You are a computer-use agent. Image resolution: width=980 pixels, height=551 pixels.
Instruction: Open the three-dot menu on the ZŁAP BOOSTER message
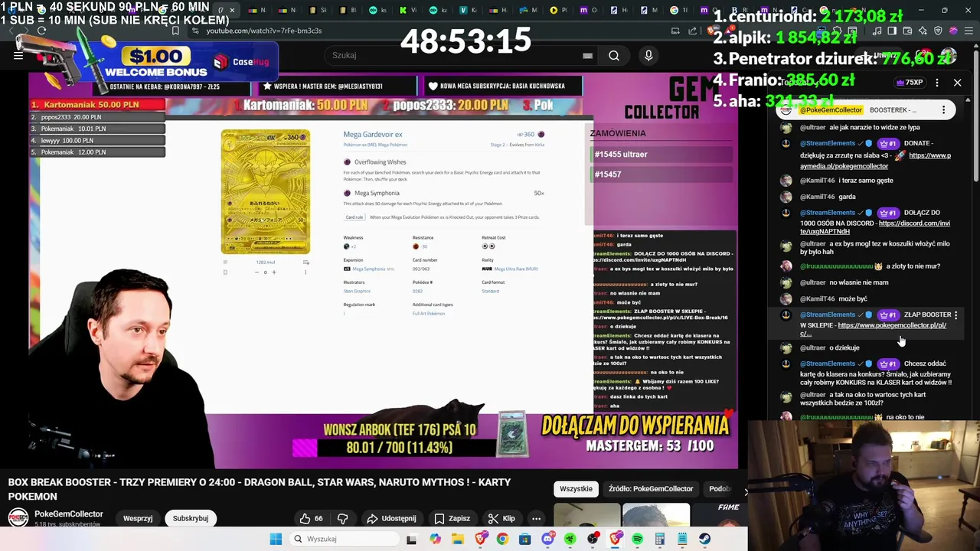tap(955, 315)
